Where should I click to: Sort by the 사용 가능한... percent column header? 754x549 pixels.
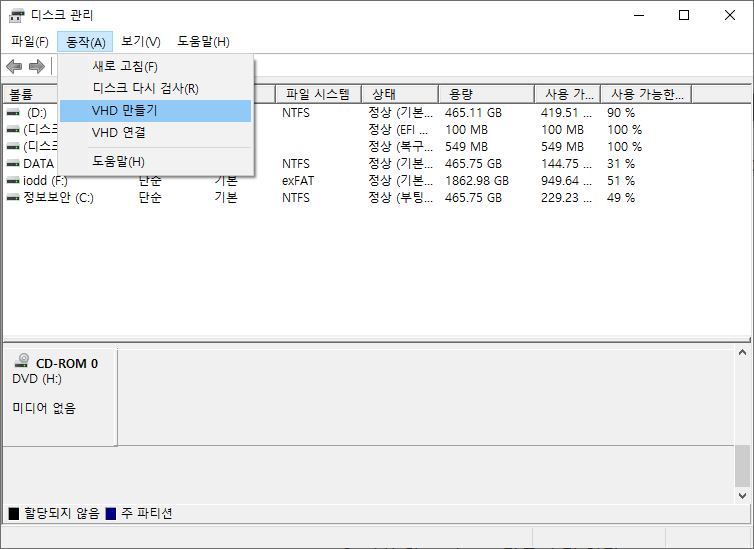tap(646, 94)
